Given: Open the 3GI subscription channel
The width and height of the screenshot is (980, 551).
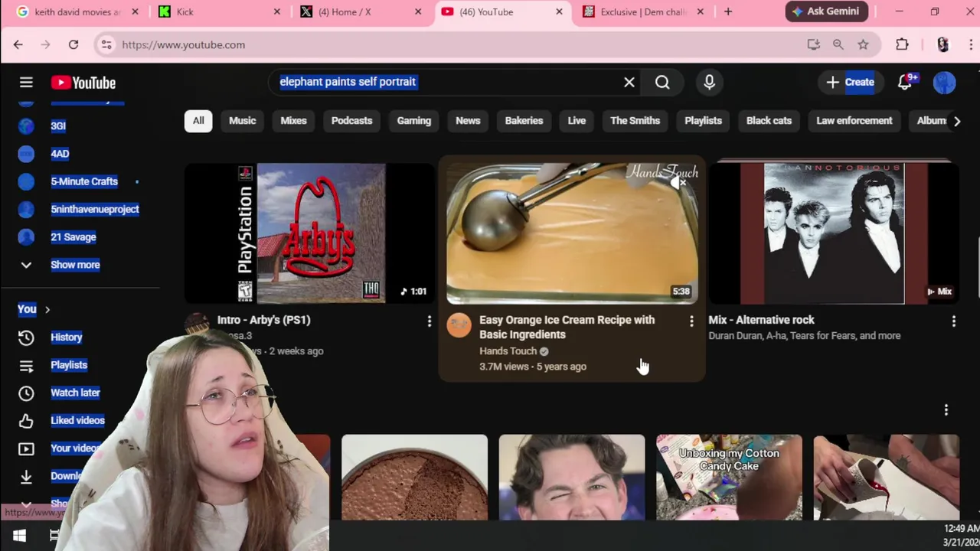Looking at the screenshot, I should 58,126.
